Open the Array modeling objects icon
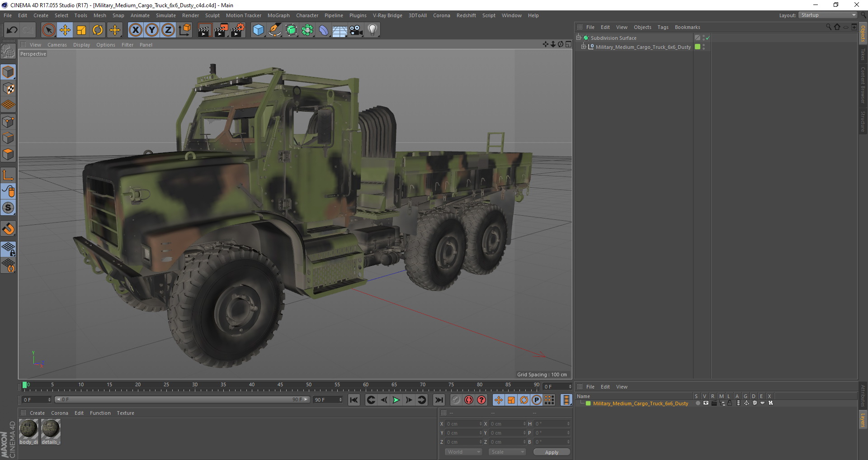Viewport: 868px width, 460px height. tap(308, 30)
